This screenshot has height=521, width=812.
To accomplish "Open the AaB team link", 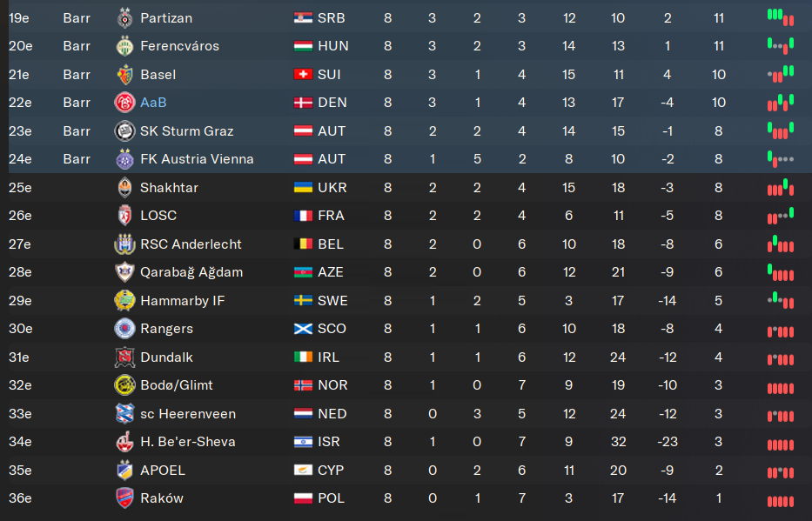I will coord(153,103).
